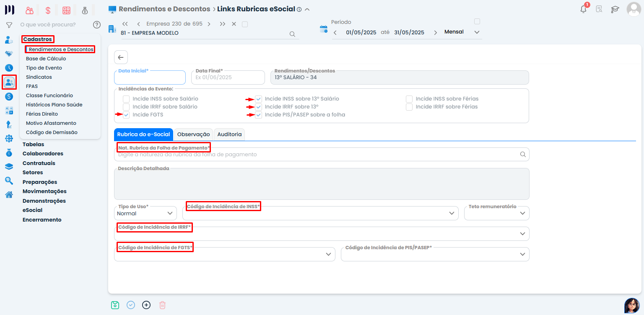Open the notifications bell icon
The height and width of the screenshot is (315, 644).
pos(583,9)
